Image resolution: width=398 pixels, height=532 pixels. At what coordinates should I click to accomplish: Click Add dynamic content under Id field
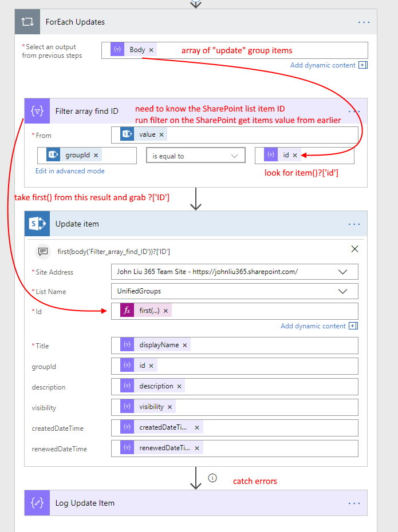tap(313, 326)
